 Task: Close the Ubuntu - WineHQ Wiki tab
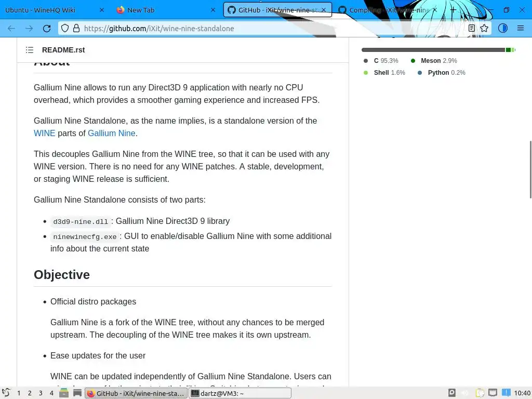(x=101, y=10)
